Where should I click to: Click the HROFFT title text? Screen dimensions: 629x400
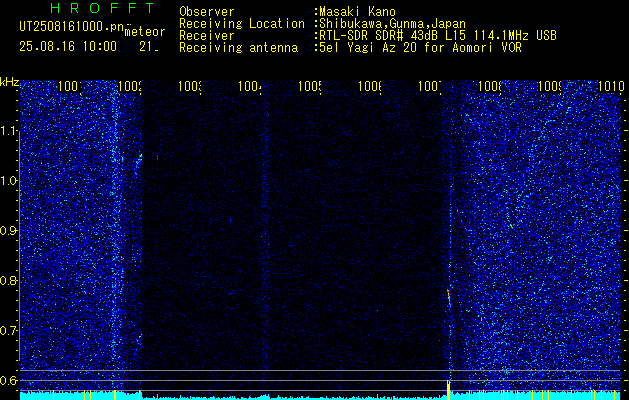(102, 8)
